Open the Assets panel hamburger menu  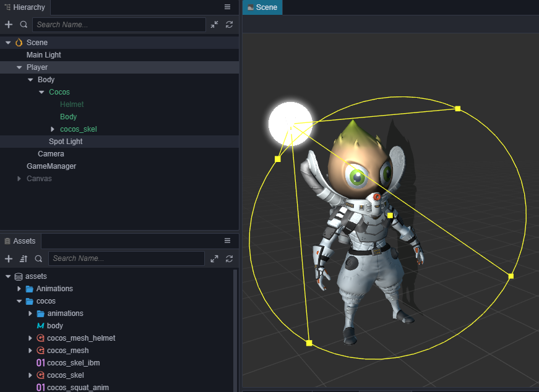click(x=227, y=241)
